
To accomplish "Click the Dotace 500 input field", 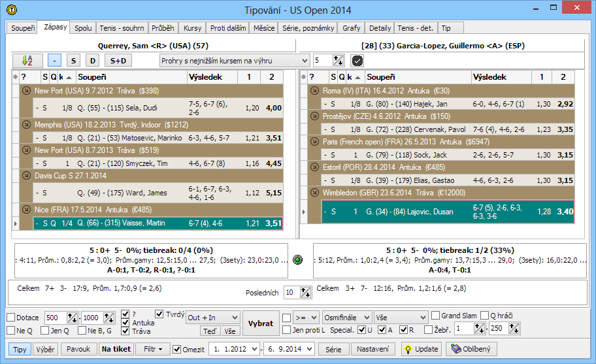I will click(56, 318).
